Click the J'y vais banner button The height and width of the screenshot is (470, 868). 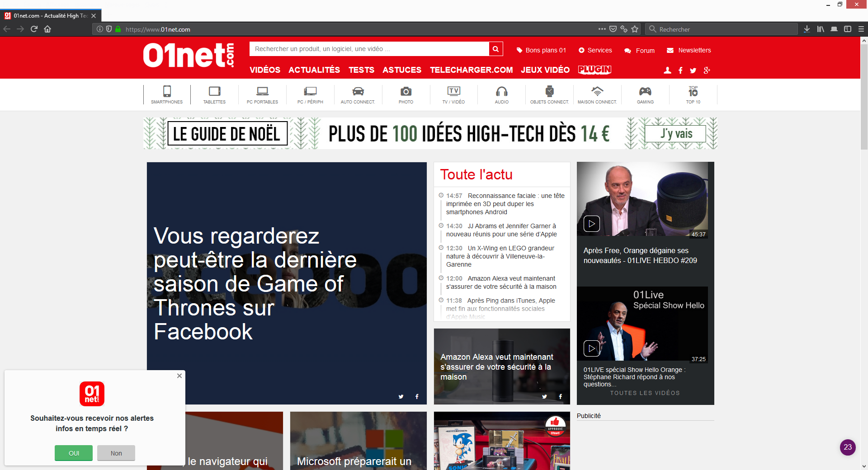[675, 134]
